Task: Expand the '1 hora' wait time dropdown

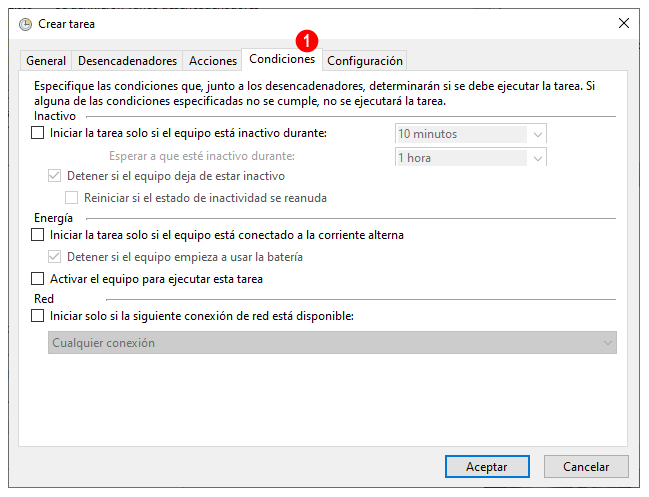Action: [471, 157]
